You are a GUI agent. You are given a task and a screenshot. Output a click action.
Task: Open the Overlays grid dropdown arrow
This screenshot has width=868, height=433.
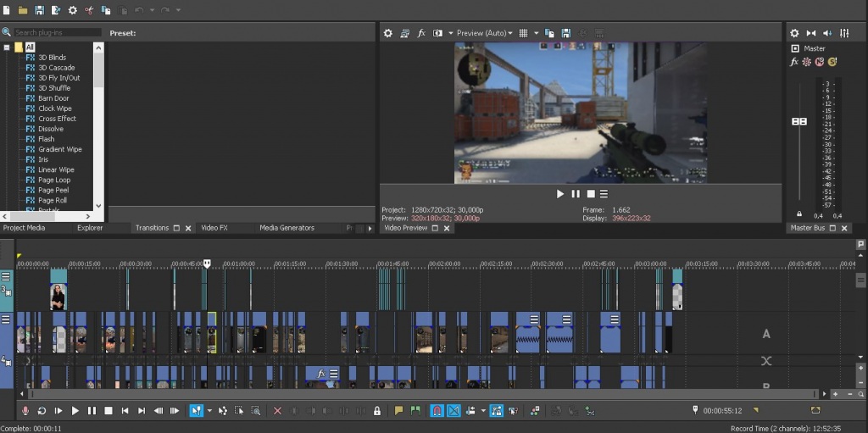click(x=535, y=33)
